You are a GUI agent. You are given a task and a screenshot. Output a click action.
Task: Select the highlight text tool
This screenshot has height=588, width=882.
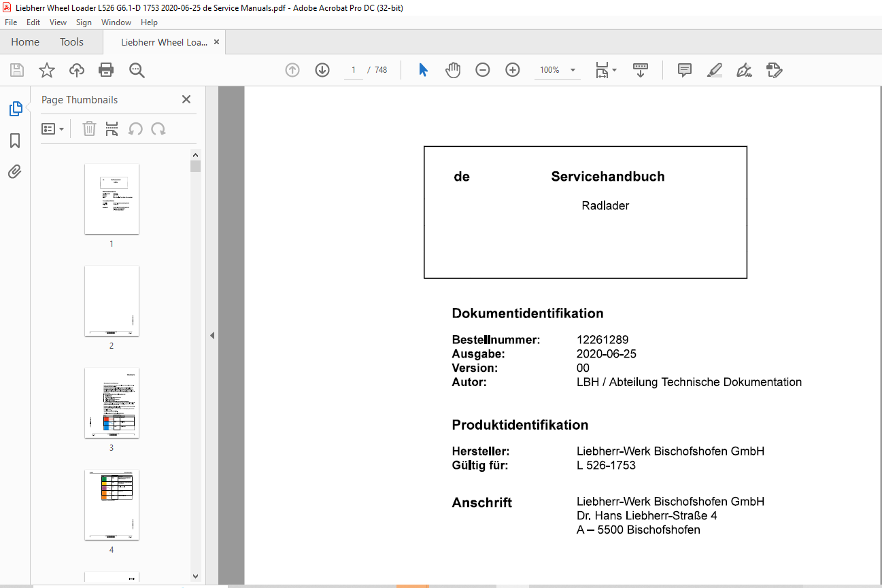(714, 70)
